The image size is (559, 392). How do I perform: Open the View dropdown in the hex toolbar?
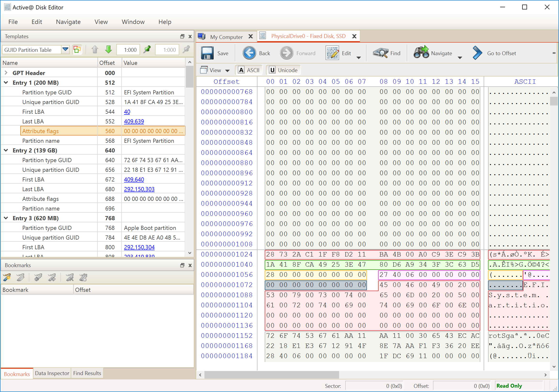pos(215,70)
